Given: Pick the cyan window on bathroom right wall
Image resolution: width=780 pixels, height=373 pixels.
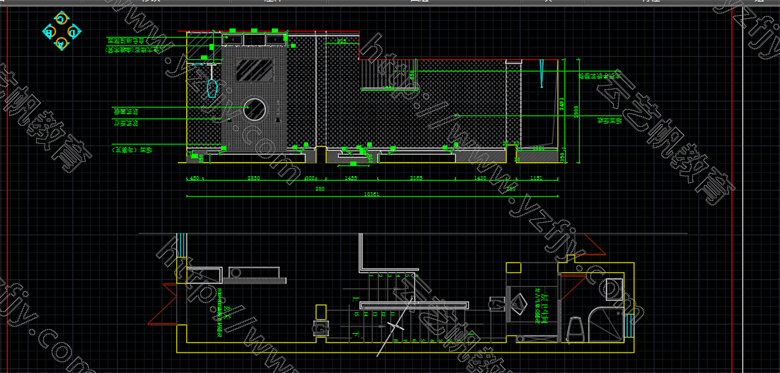Looking at the screenshot, I should click(x=630, y=326).
